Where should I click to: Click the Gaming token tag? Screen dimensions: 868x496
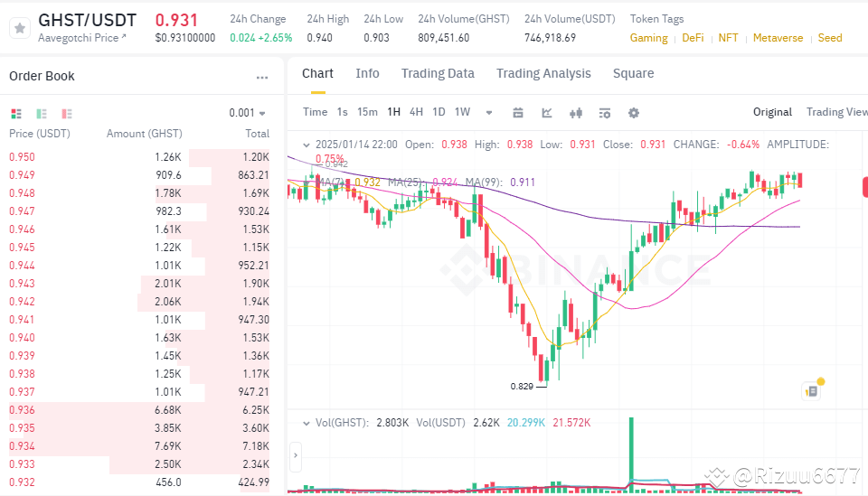click(x=649, y=38)
